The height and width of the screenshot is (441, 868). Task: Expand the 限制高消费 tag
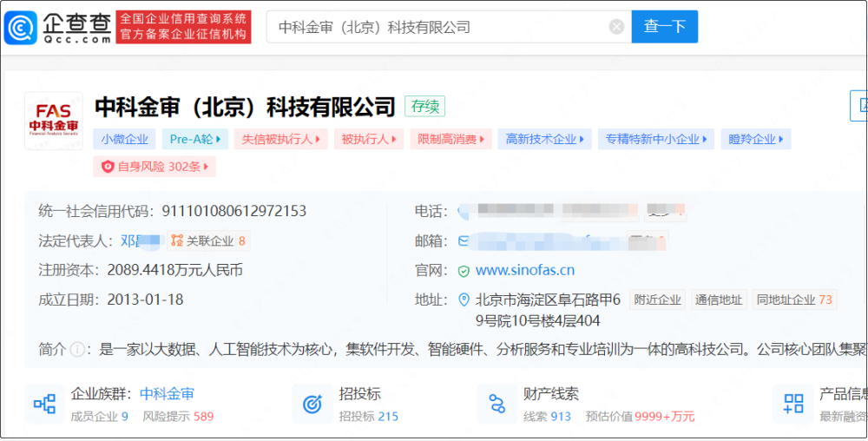[x=450, y=139]
